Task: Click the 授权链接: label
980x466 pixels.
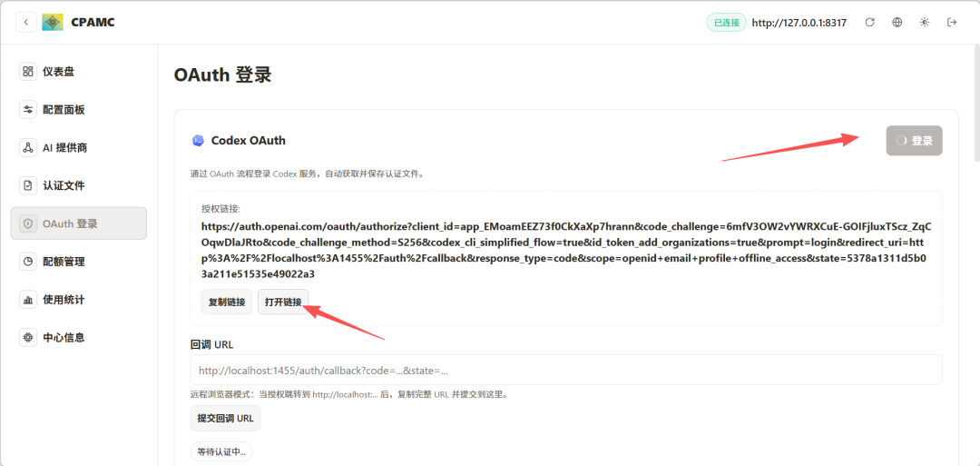Action: pyautogui.click(x=220, y=208)
